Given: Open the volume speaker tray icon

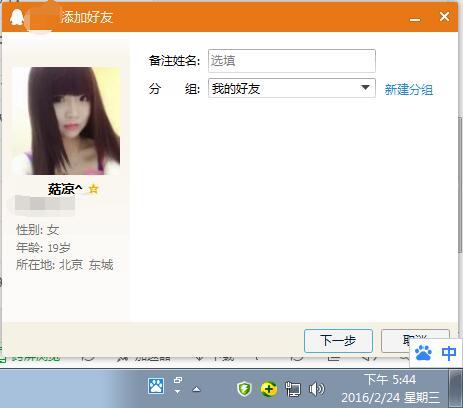Looking at the screenshot, I should (x=316, y=389).
